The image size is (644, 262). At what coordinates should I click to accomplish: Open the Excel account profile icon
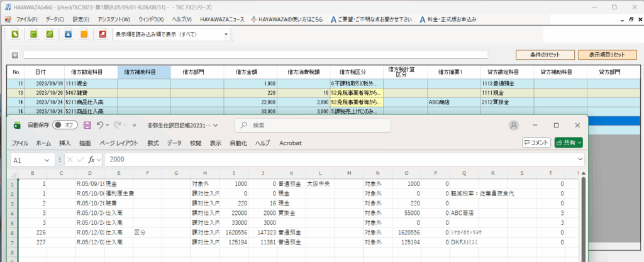(x=514, y=126)
